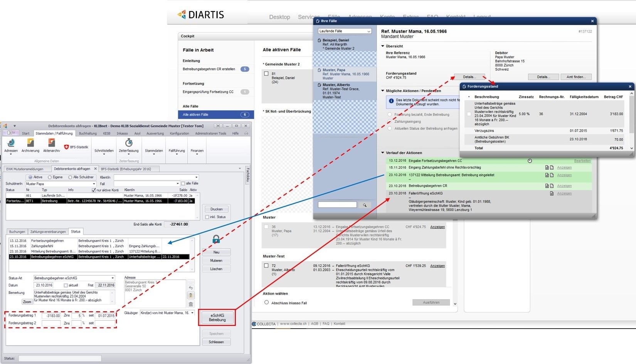Click the Amt finden... button
636x364 pixels.
click(576, 77)
